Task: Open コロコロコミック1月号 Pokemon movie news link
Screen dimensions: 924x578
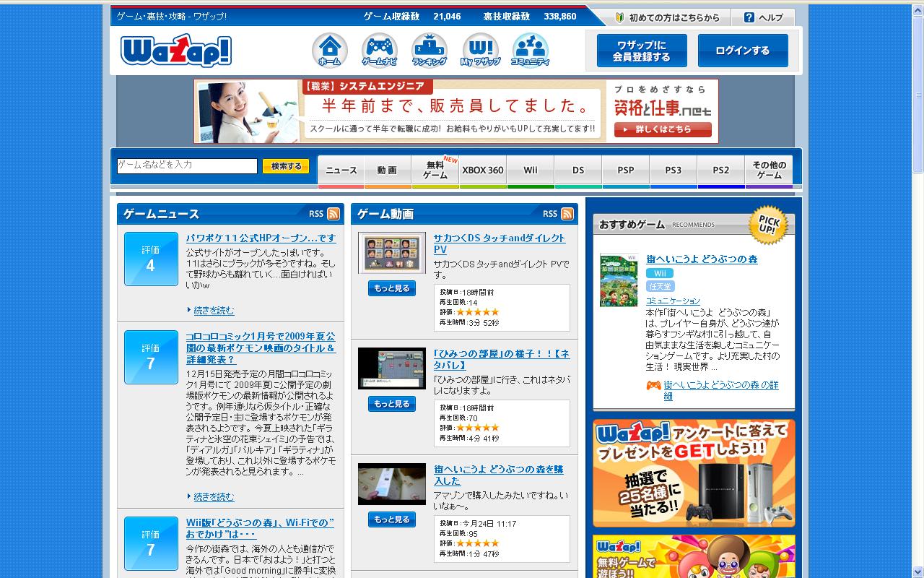Action: (x=261, y=348)
